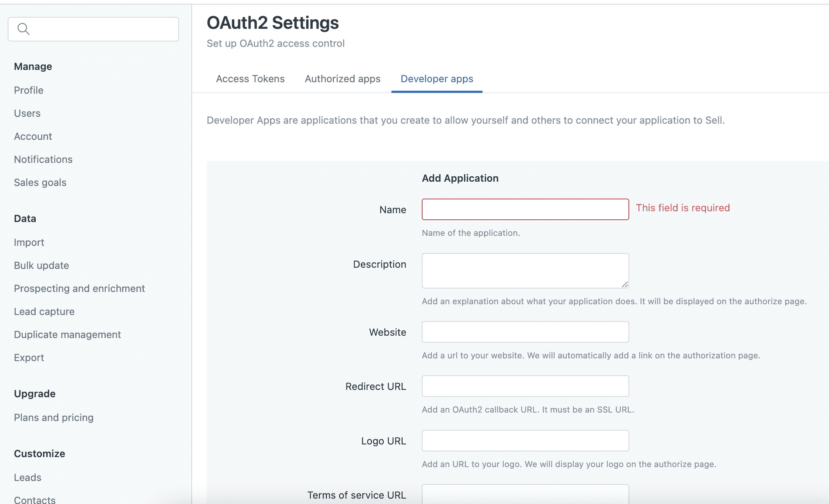Click the Logo URL field
The width and height of the screenshot is (829, 504).
coord(525,441)
